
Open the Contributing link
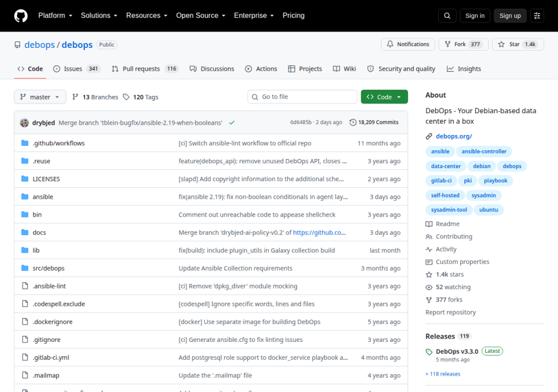(x=449, y=236)
